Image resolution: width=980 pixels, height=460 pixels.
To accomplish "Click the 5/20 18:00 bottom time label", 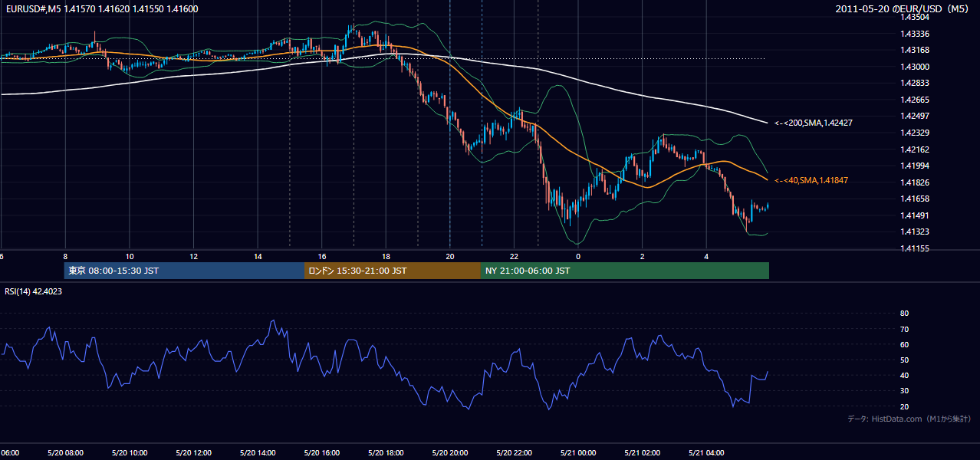I will pos(386,452).
